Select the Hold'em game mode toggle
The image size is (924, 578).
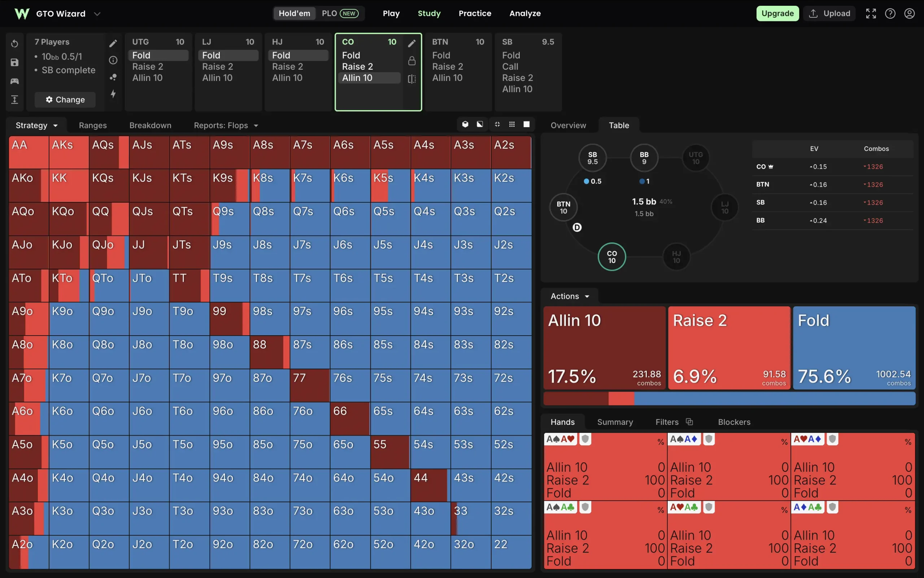295,13
